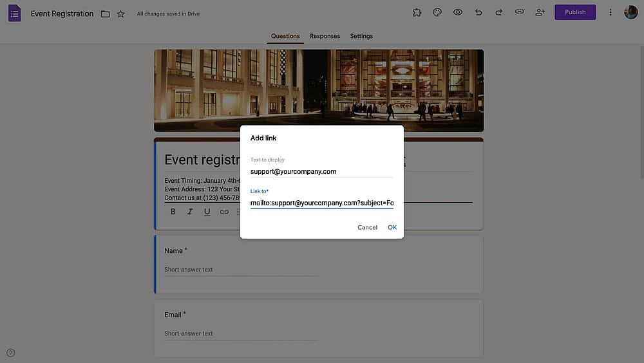Screen dimensions: 644x363
Task: Redo the last change
Action: [499, 12]
